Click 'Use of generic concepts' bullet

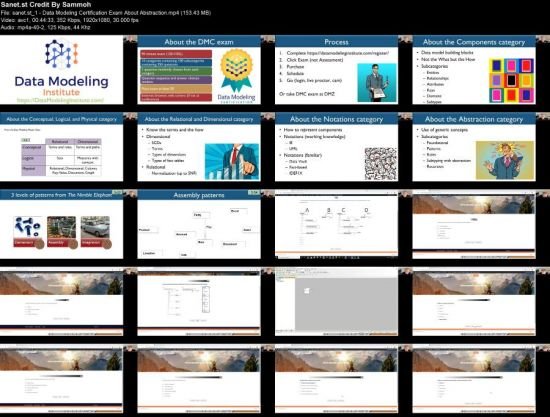click(444, 130)
